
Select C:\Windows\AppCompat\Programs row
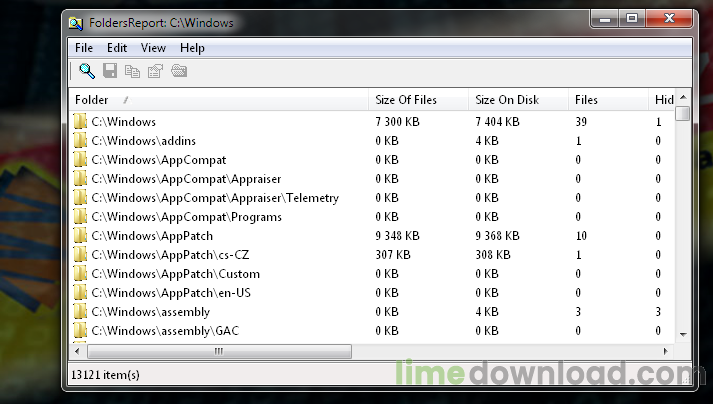pos(372,217)
